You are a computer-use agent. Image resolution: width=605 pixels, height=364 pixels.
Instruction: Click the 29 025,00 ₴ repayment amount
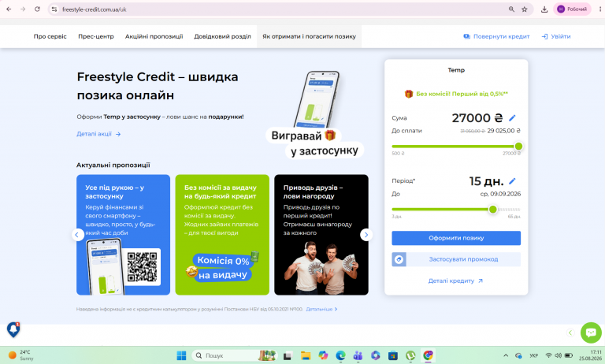pyautogui.click(x=503, y=131)
